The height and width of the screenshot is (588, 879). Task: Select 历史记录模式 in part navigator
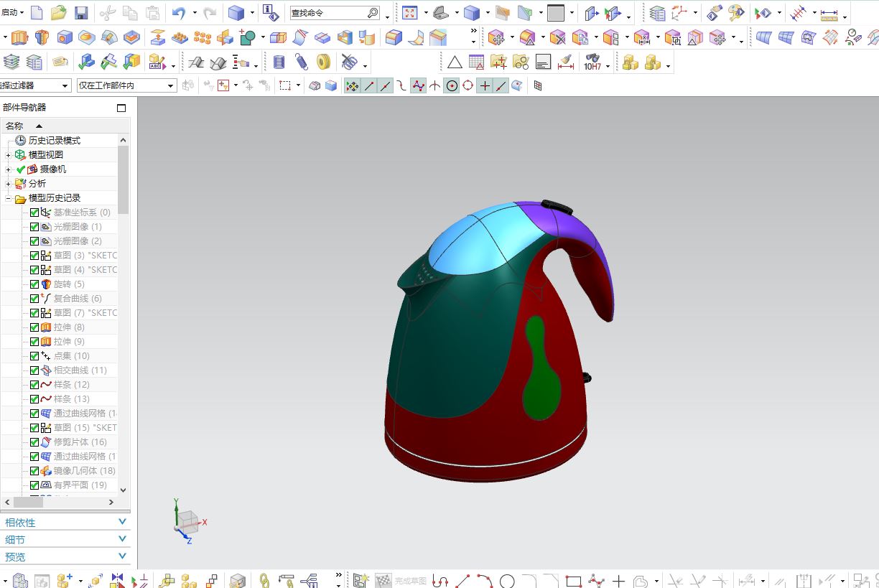pos(55,141)
